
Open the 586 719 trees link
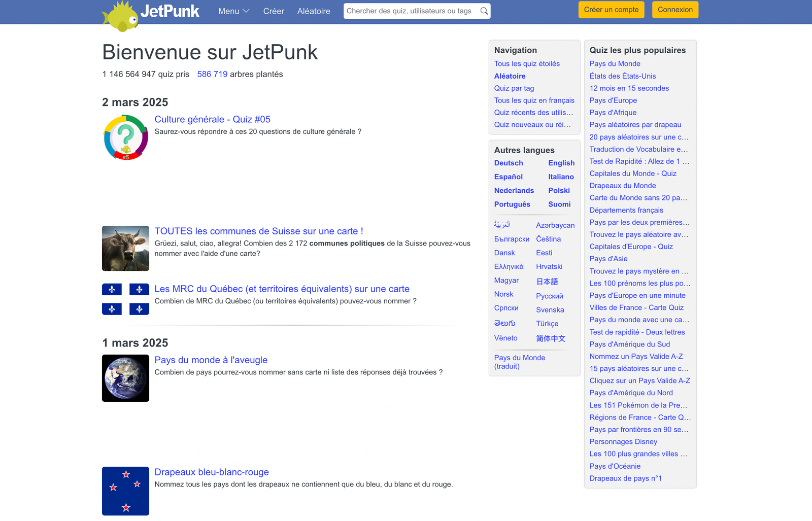[212, 74]
